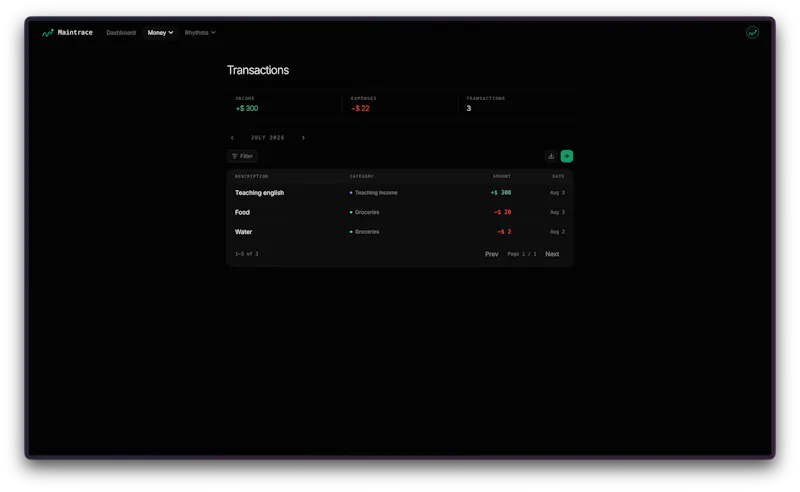Click the +$ 300 amount cell
Viewport: 800px width, 492px height.
[x=501, y=193]
